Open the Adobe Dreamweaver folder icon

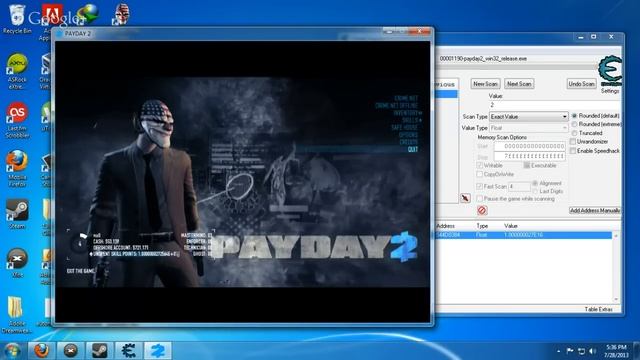coord(16,313)
